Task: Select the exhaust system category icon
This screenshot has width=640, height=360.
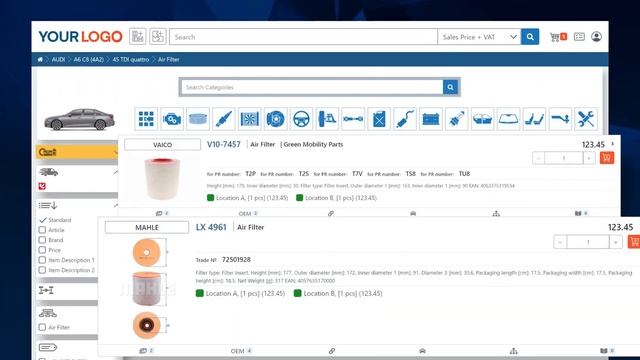Action: (x=405, y=119)
